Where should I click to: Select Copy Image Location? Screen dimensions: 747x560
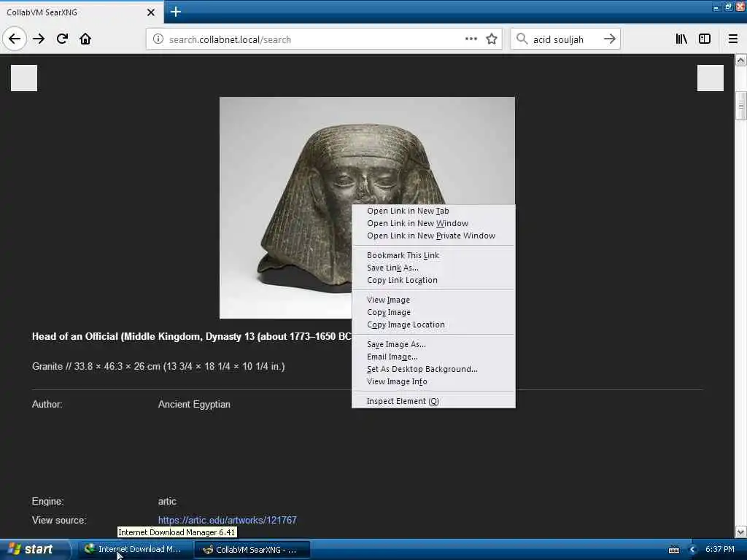pyautogui.click(x=433, y=324)
